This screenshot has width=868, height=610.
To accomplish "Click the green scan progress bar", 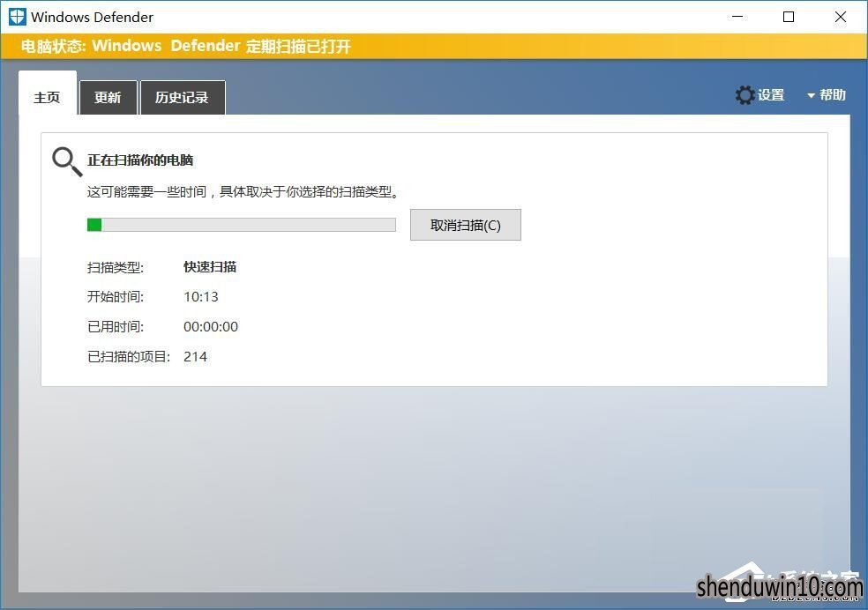I will (242, 225).
